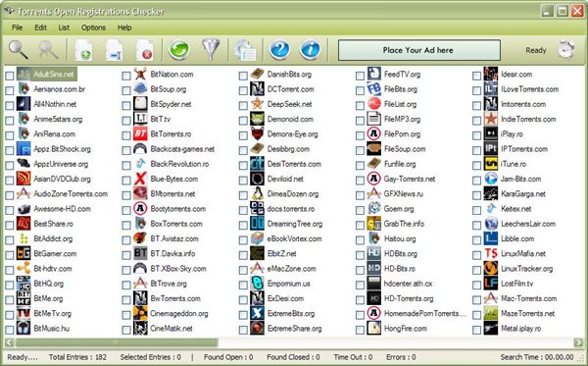Check the BitGamer.com checkbox
The width and height of the screenshot is (588, 366).
tap(10, 255)
